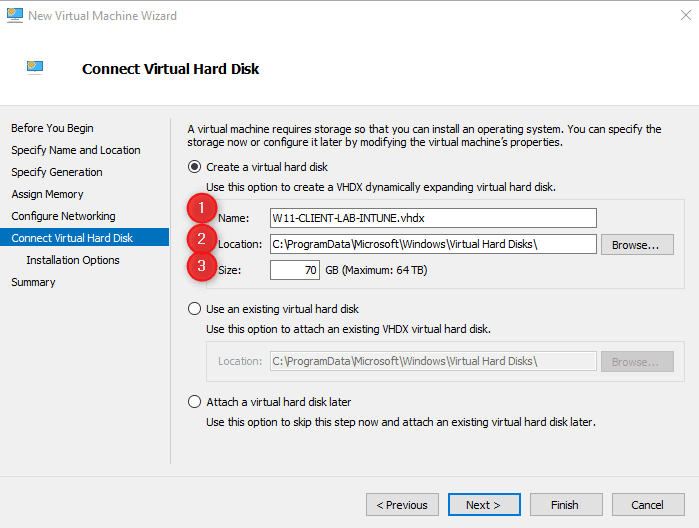Go back with the Previous button
Viewport: 699px width, 528px height.
(402, 505)
